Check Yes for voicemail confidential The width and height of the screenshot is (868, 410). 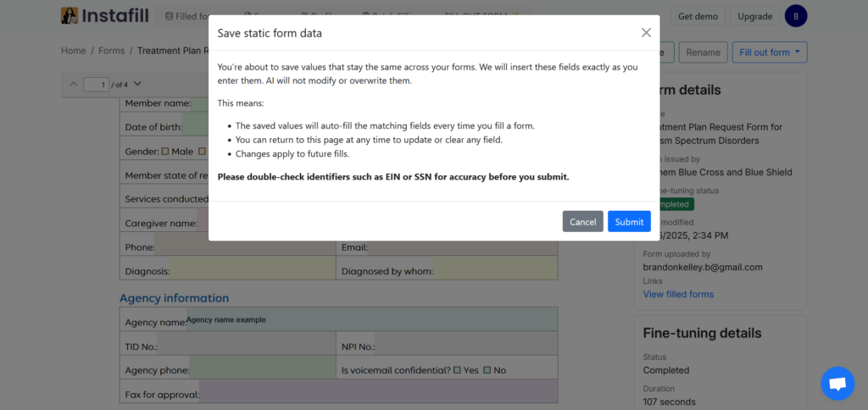(458, 370)
